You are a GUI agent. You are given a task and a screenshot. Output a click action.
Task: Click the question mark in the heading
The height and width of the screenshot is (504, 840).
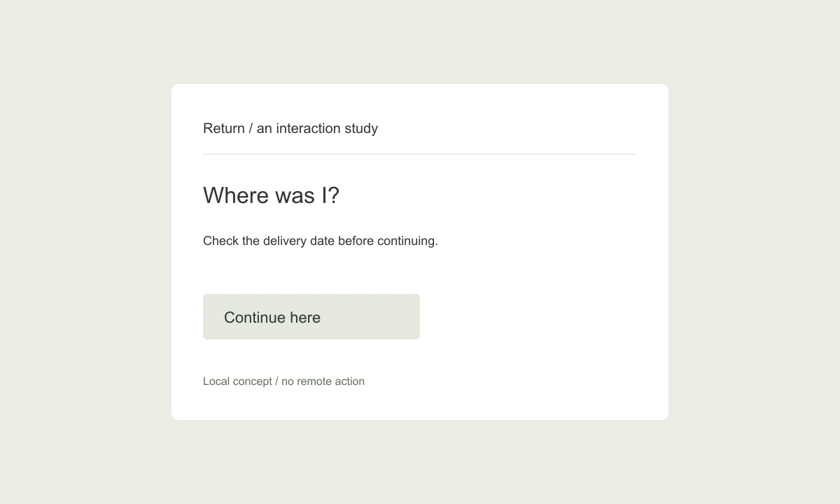pos(333,195)
